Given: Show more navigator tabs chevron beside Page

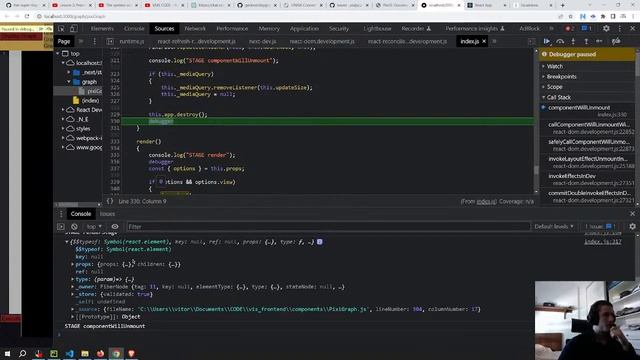Looking at the screenshot, I should pos(81,41).
